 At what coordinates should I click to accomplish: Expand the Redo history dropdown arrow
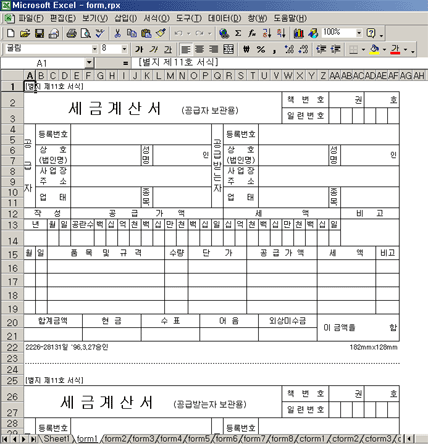[210, 33]
